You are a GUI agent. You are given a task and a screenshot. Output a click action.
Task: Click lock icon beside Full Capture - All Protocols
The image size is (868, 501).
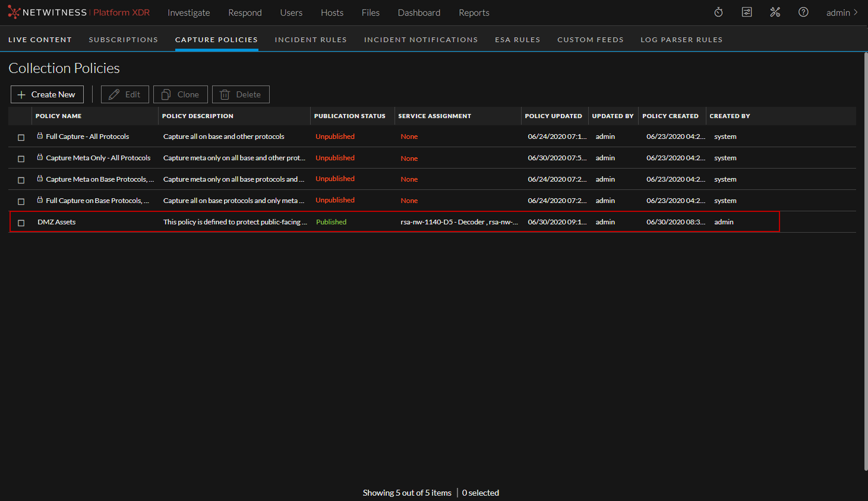click(x=40, y=136)
